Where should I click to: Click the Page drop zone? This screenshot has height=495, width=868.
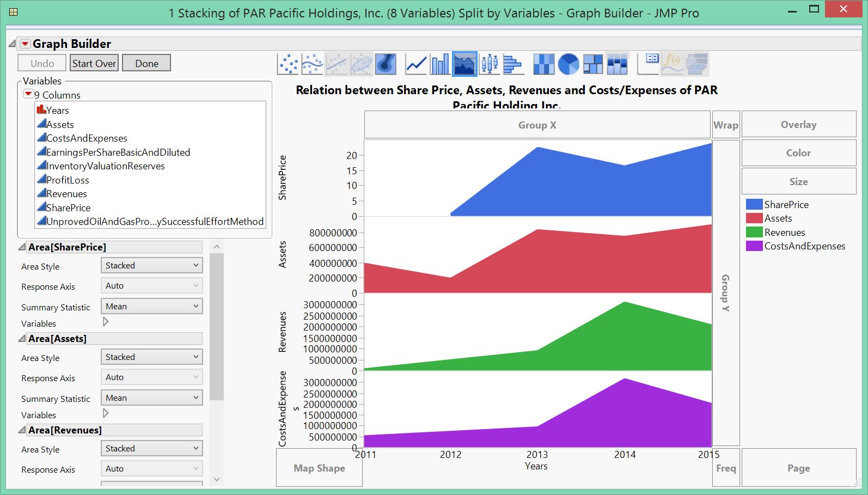(799, 468)
